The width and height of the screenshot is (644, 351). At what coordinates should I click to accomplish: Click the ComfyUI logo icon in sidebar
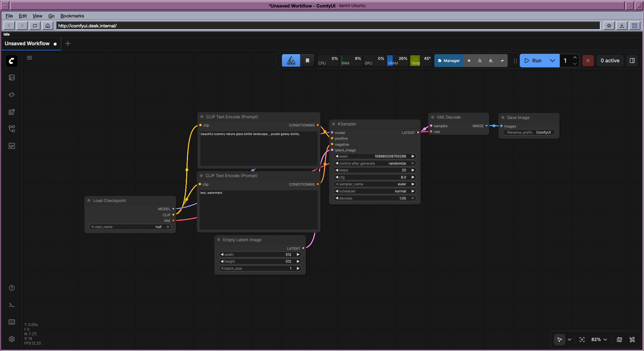(x=11, y=61)
